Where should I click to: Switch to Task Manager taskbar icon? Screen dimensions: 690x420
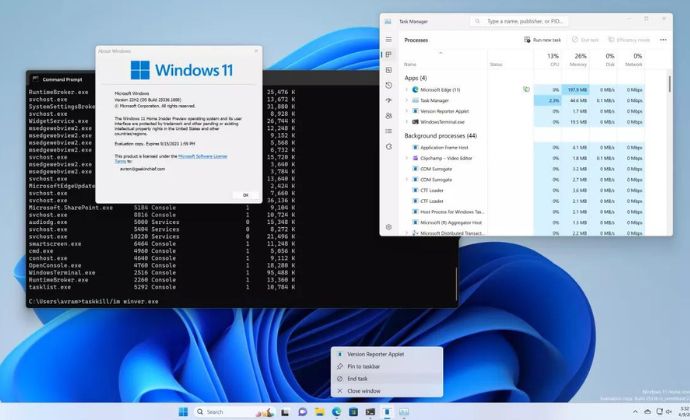(x=404, y=412)
